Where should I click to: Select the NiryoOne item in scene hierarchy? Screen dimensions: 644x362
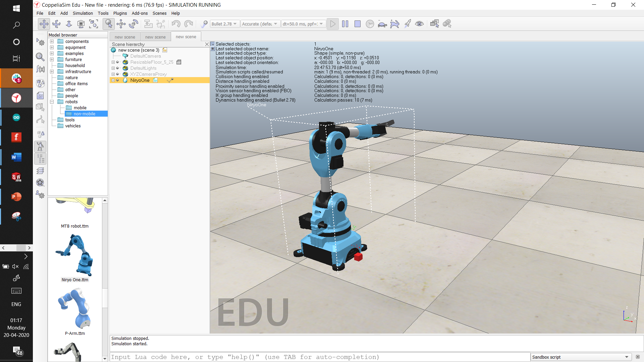(140, 80)
